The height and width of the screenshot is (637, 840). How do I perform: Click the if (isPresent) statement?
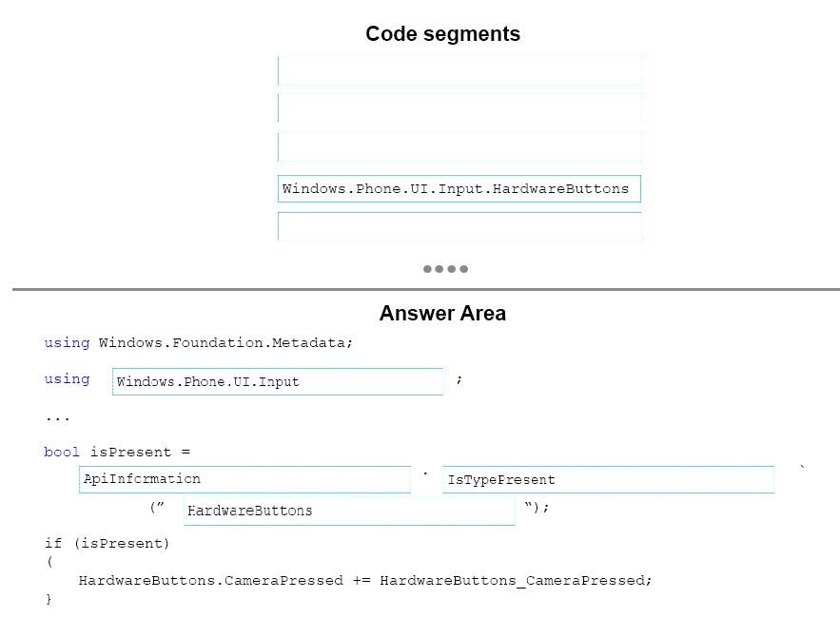tap(107, 543)
